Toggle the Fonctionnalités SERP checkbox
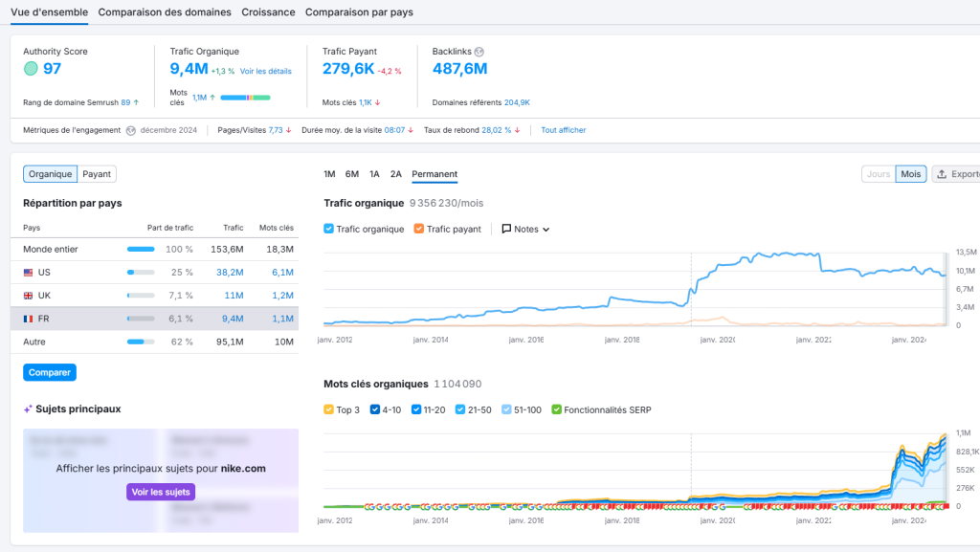Screen dimensions: 980x552 point(557,410)
